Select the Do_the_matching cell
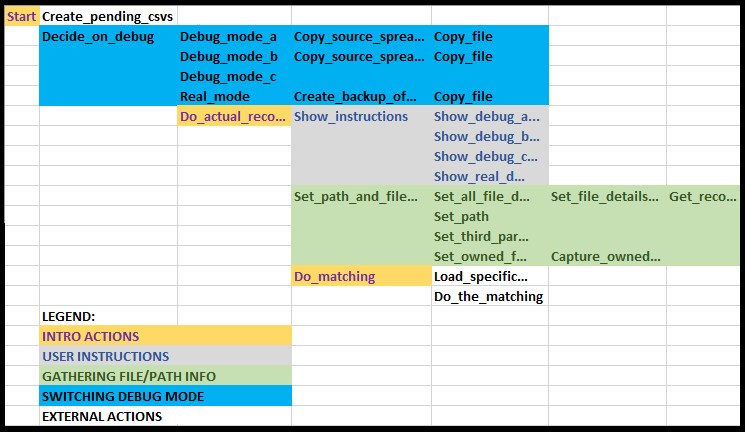 pyautogui.click(x=489, y=297)
